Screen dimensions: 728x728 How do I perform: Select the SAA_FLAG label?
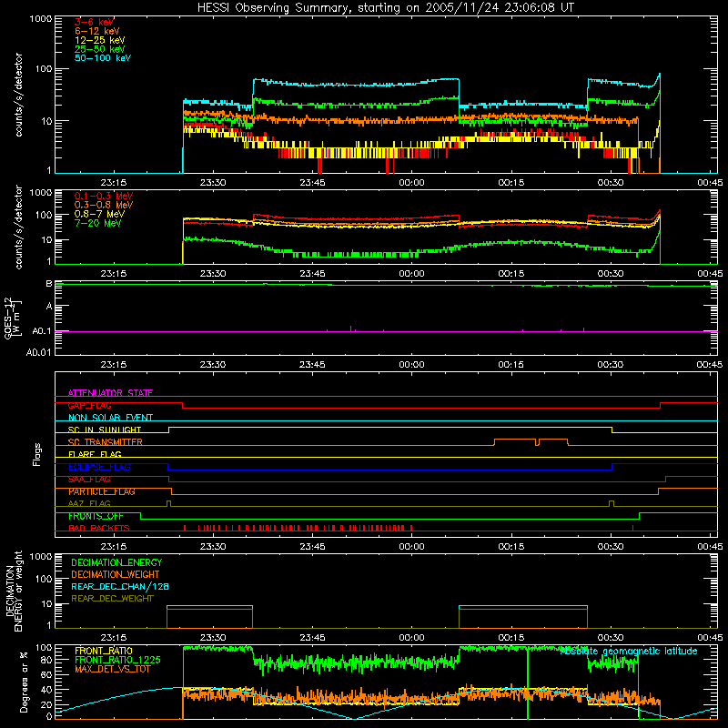click(89, 480)
